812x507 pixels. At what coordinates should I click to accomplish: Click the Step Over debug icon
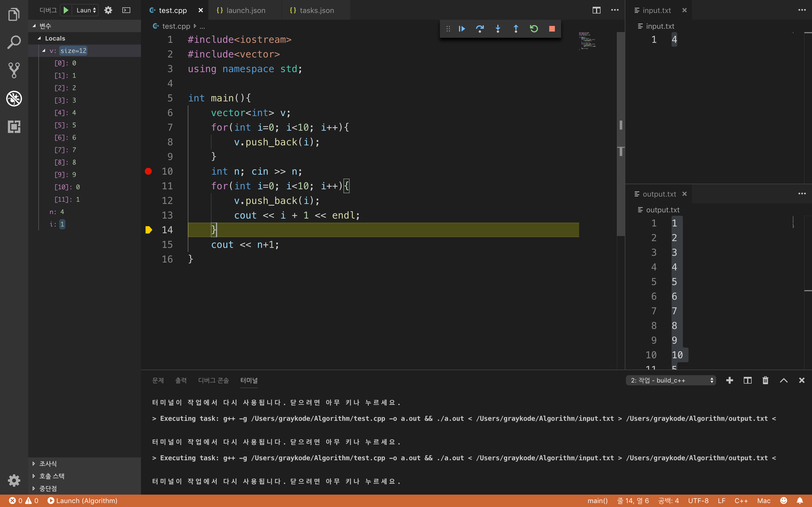tap(480, 29)
